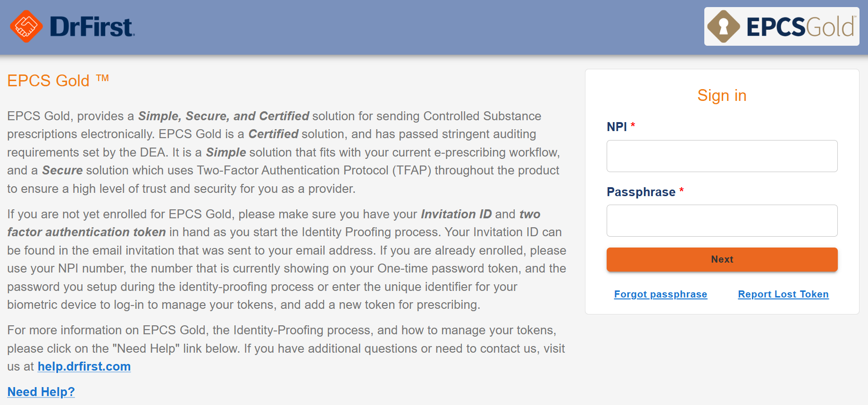Click the DrFirst wordmark in the header
The image size is (868, 405).
point(92,27)
